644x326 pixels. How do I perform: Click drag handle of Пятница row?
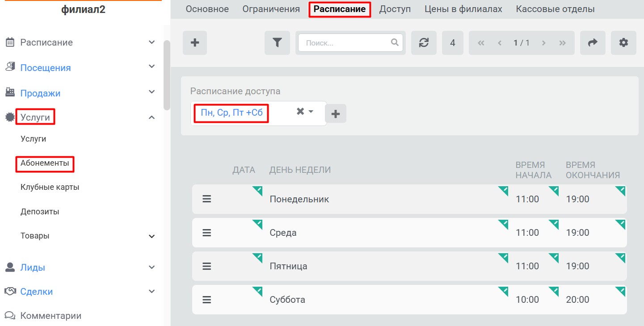tap(206, 266)
